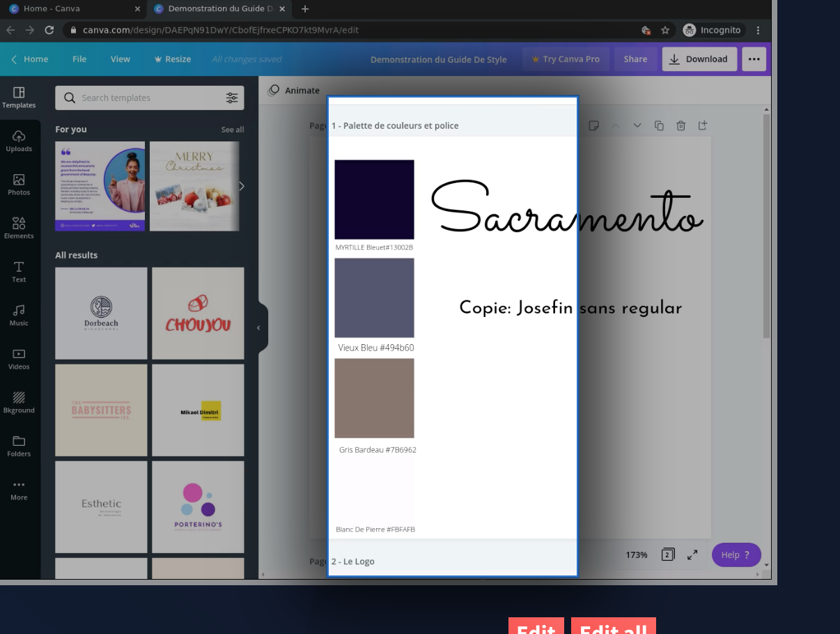Select the MYRTILLE Bleuet #13002B color square
Screen dimensions: 840x634
(x=374, y=199)
